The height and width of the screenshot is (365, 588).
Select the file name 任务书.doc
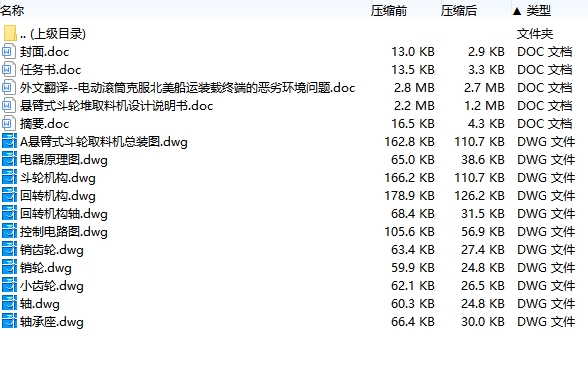51,70
